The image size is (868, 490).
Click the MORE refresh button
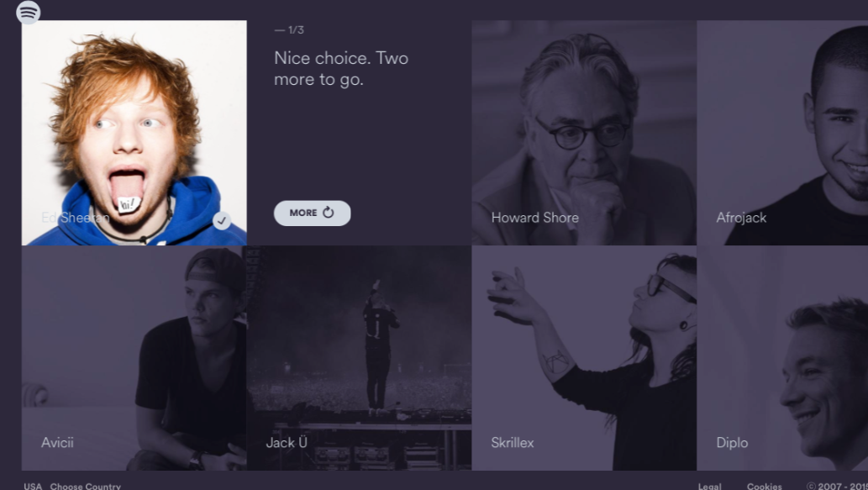tap(313, 213)
